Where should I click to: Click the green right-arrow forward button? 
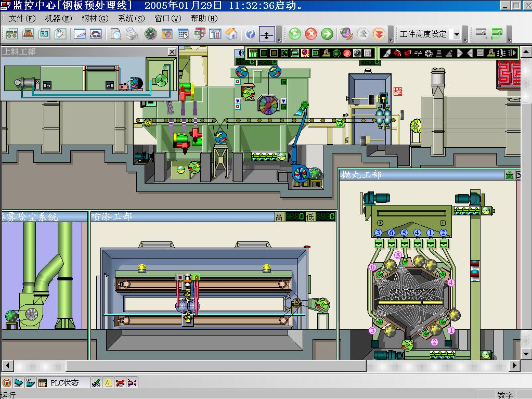[327, 34]
